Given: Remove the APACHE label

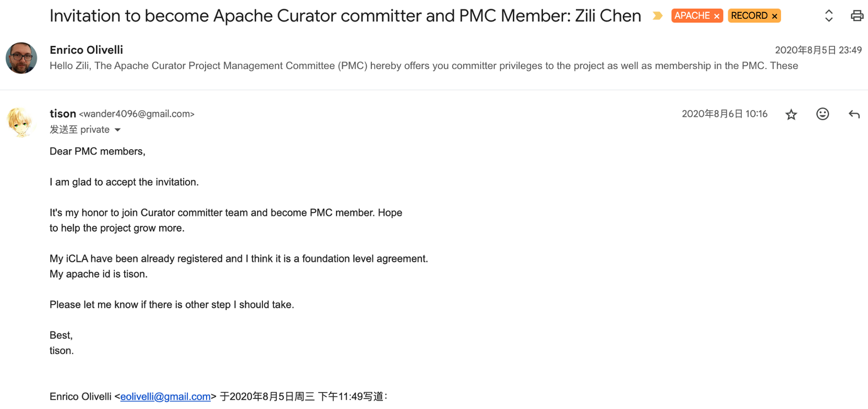Looking at the screenshot, I should coord(717,16).
